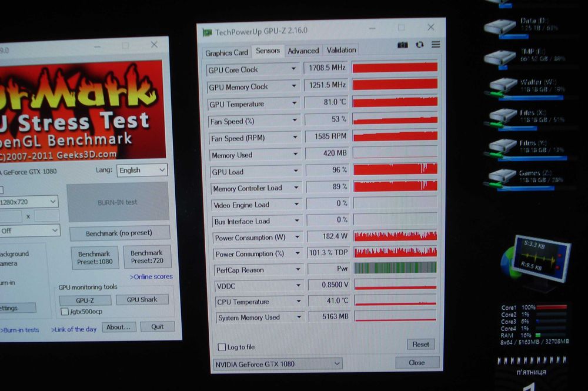Screen dimensions: 588x391
Task: Open the Data (D:) drive gadget icon
Action: coord(500,27)
